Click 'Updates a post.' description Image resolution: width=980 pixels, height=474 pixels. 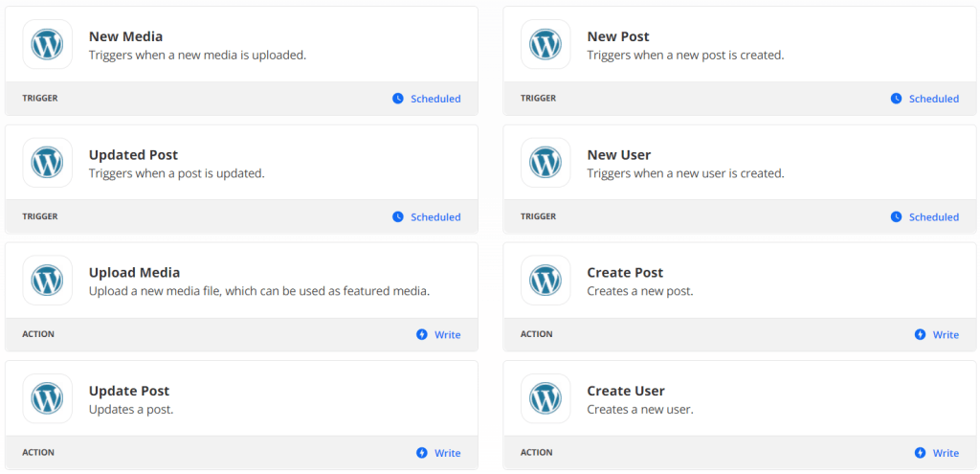pos(131,410)
